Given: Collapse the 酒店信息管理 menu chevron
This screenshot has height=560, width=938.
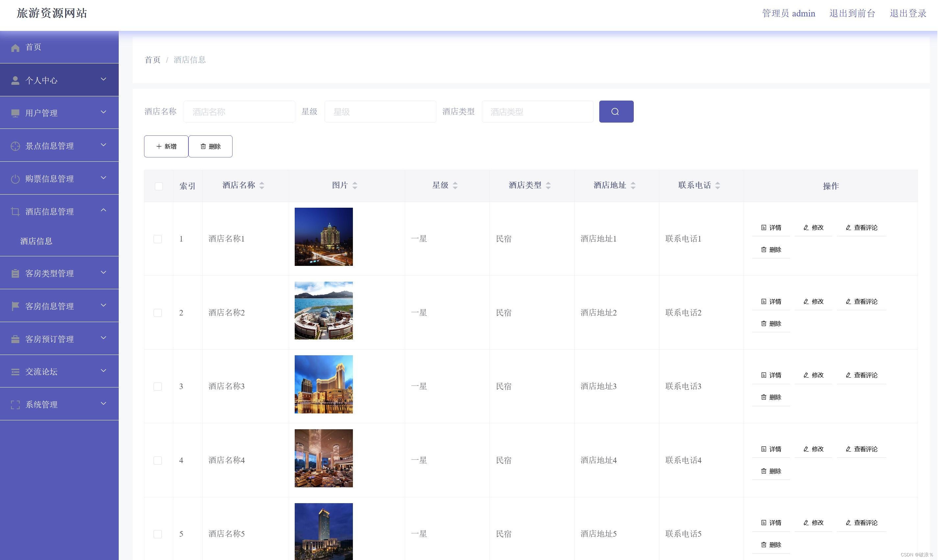Looking at the screenshot, I should click(104, 210).
